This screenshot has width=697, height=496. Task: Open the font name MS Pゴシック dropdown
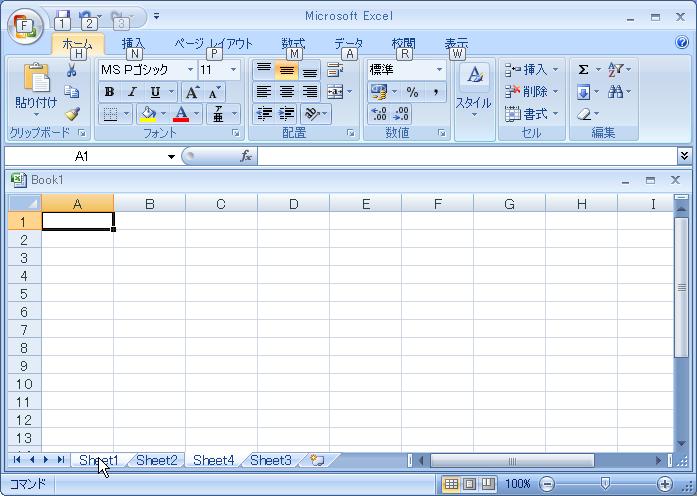click(190, 70)
